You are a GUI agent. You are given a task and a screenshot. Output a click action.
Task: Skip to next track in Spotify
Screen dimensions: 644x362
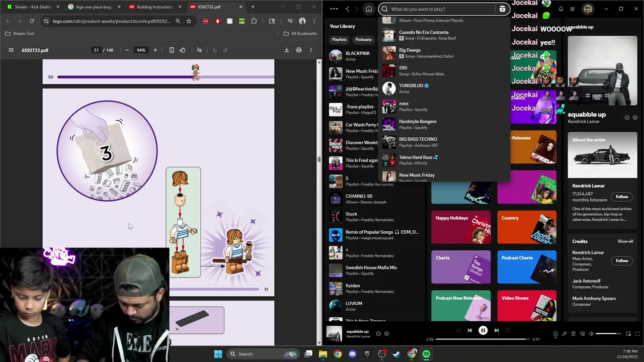coord(497,330)
